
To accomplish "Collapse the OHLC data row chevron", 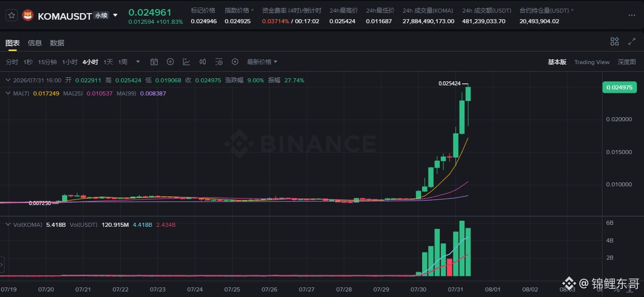I will point(8,80).
